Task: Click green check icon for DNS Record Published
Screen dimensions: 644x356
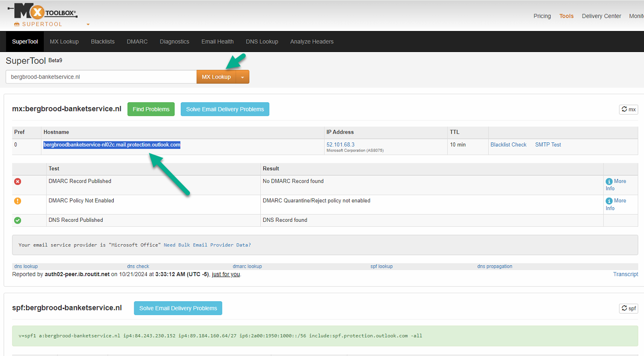Action: 18,220
